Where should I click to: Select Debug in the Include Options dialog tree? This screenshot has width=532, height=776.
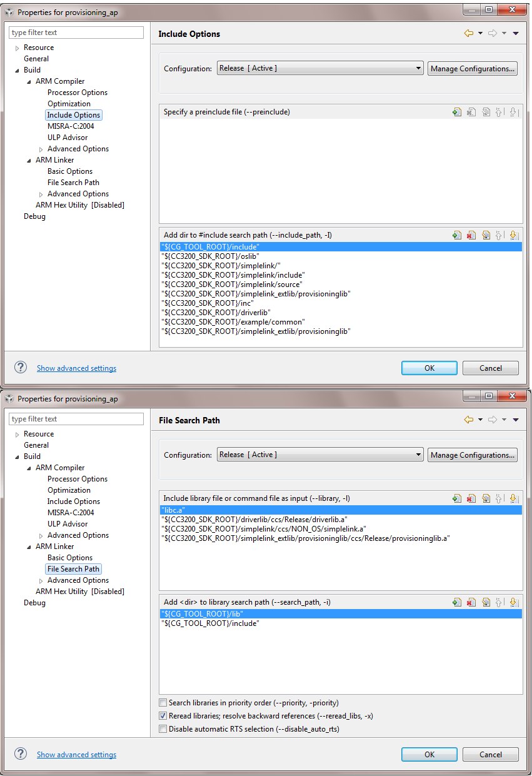(34, 216)
